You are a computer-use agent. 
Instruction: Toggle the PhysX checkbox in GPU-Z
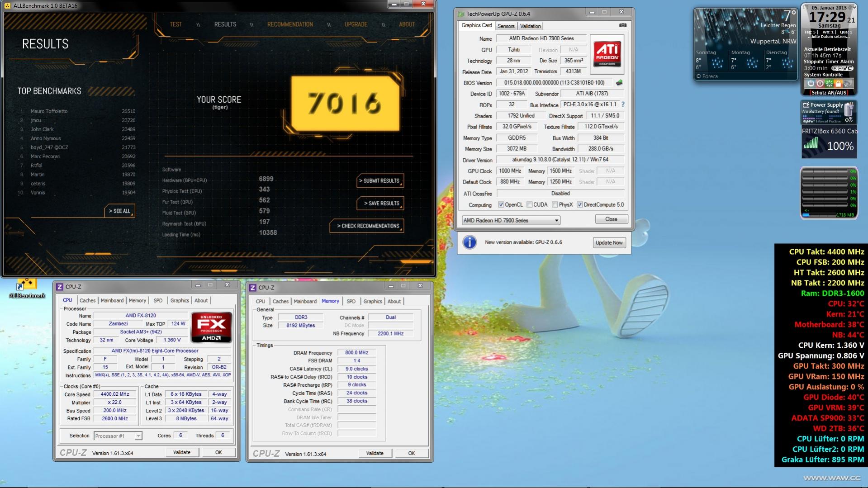point(555,205)
